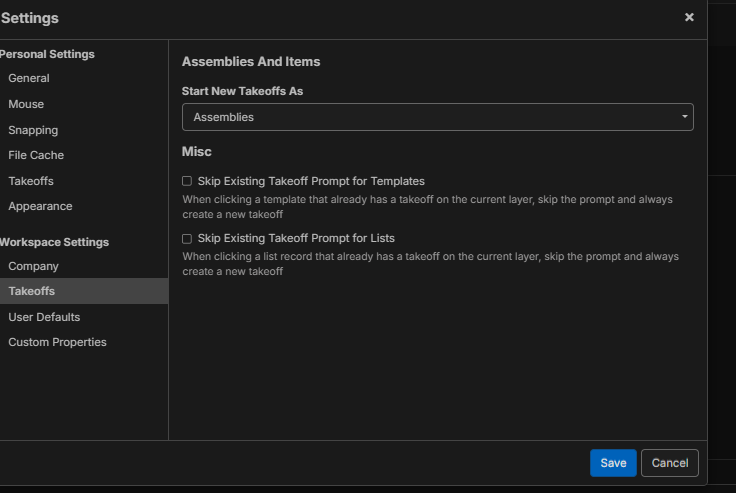Click the Assemblies And Items heading

pyautogui.click(x=251, y=62)
